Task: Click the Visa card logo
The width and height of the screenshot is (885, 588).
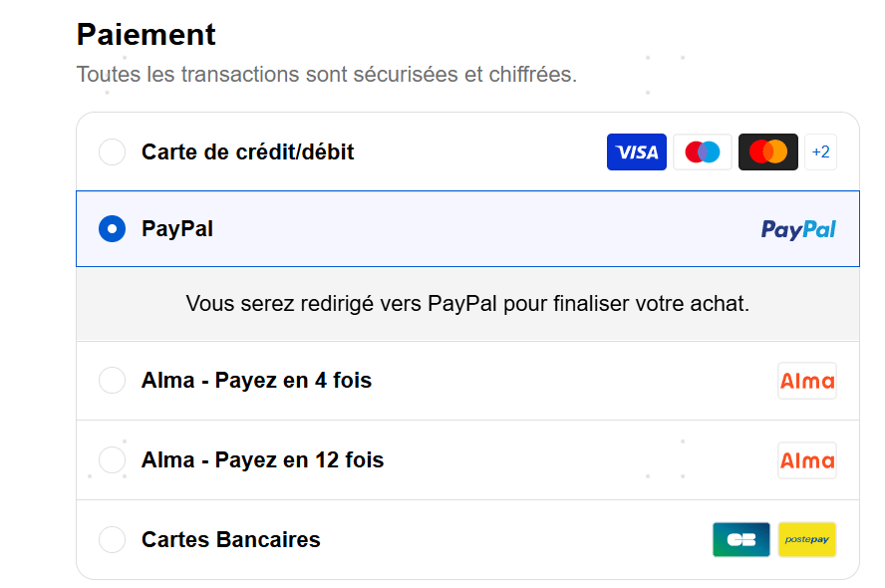Action: click(636, 151)
